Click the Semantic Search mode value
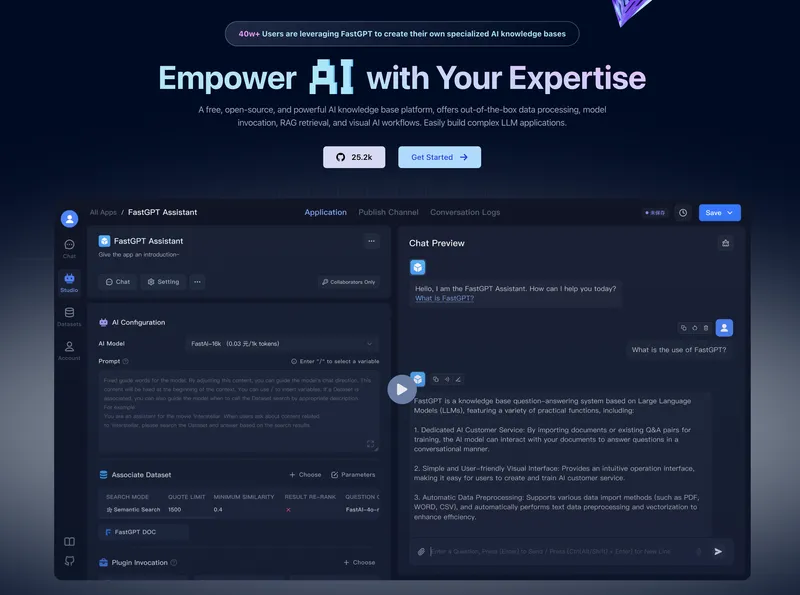 point(133,510)
